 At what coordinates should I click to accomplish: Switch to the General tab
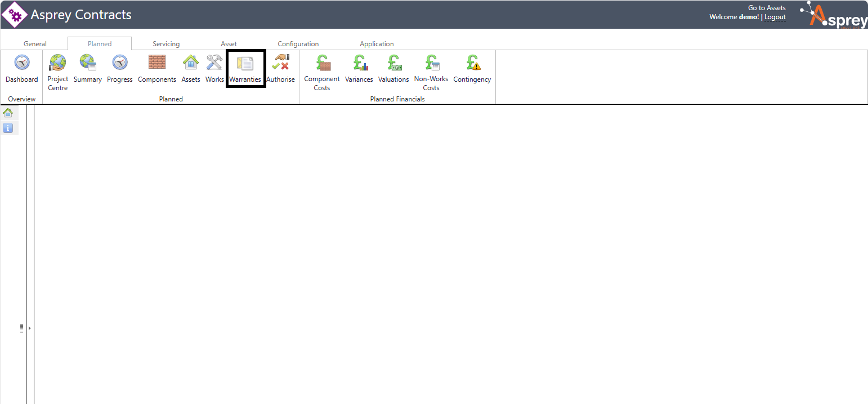click(x=35, y=44)
